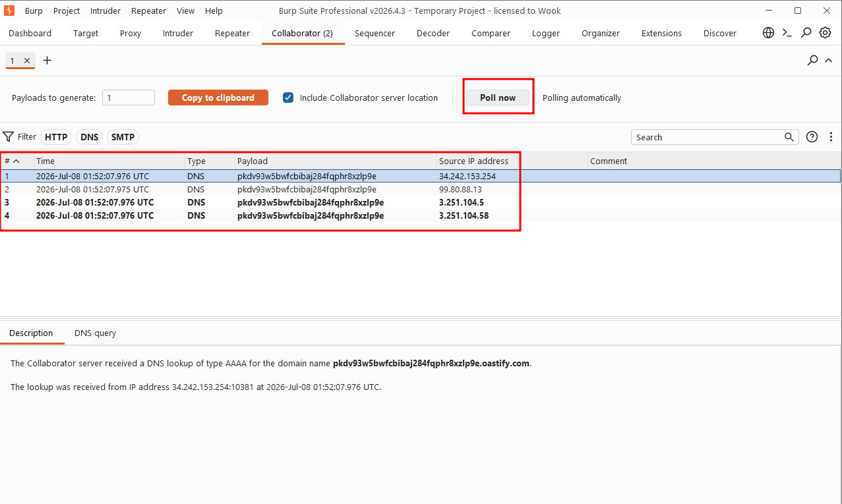Add a new Collaborator tab with plus icon
Viewport: 842px width, 504px height.
(47, 61)
